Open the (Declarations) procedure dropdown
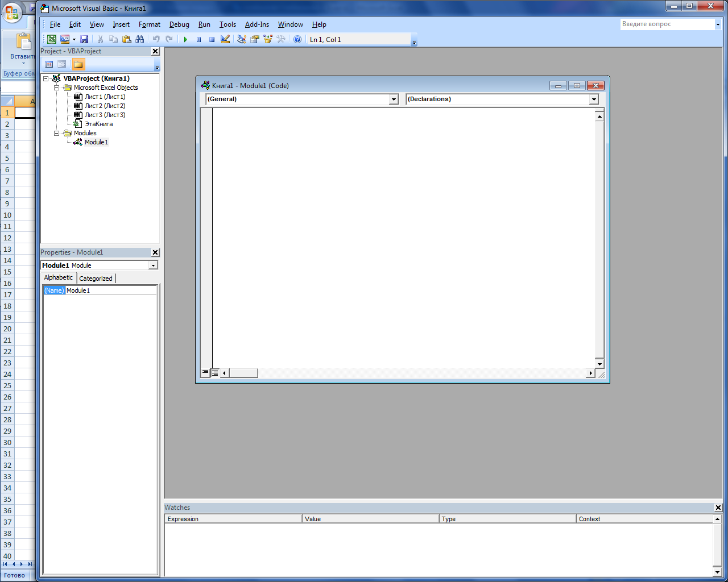This screenshot has width=728, height=582. [x=594, y=99]
